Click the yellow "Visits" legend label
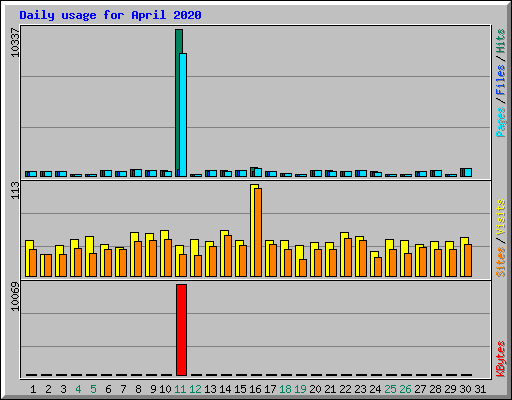 pyautogui.click(x=501, y=217)
